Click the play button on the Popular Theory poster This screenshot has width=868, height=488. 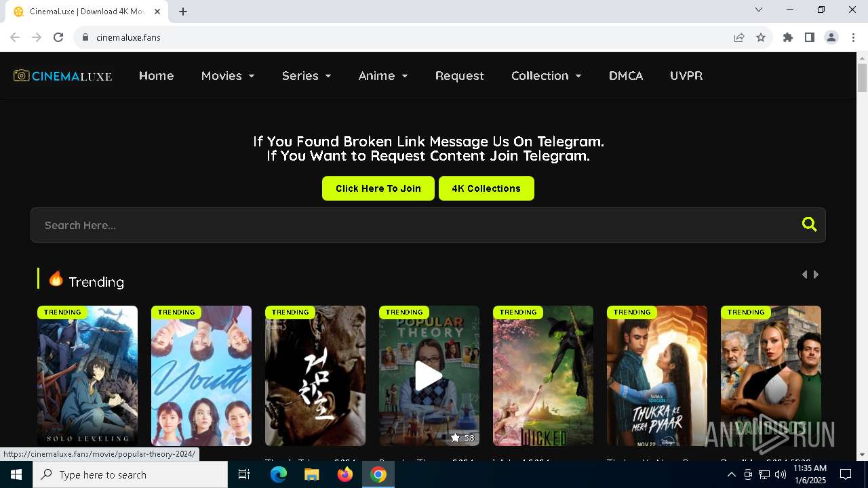(429, 376)
